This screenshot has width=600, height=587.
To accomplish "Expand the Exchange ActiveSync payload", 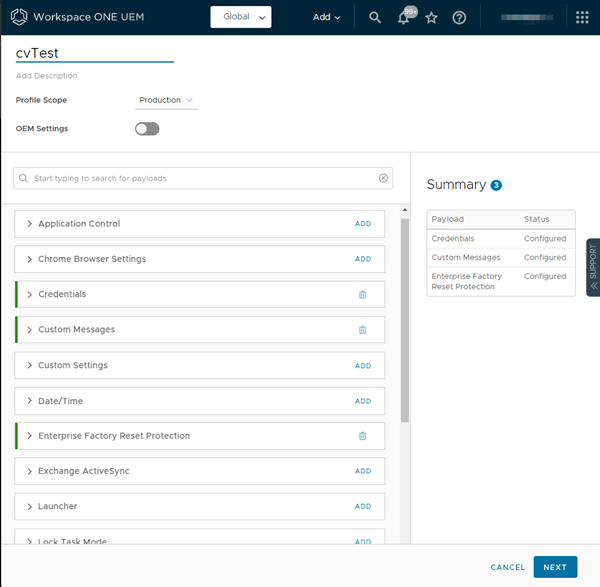I will point(29,471).
